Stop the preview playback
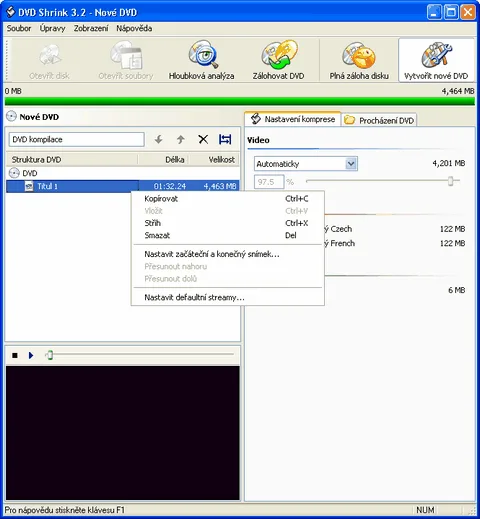This screenshot has height=519, width=480. (x=15, y=355)
